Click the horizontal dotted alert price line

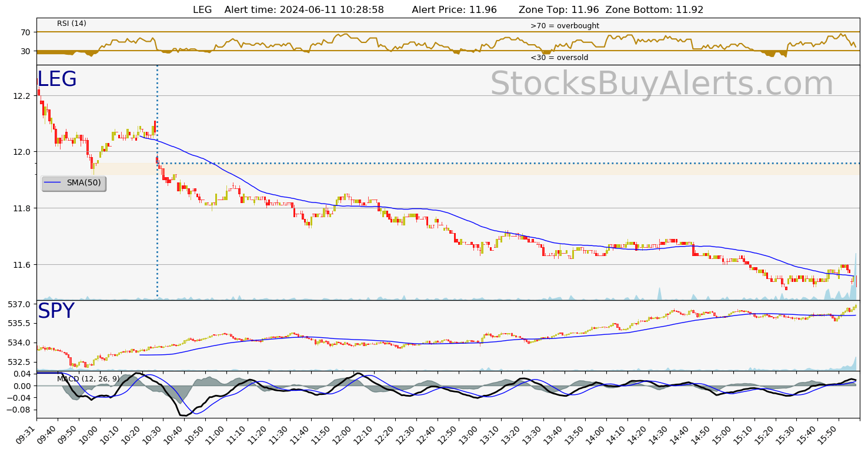tap(509, 163)
